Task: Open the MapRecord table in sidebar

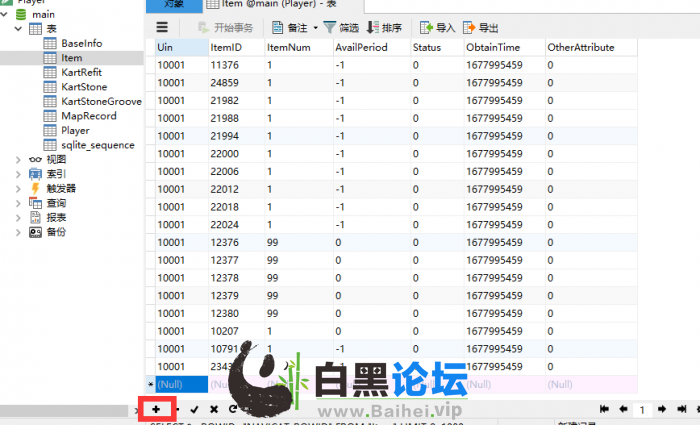Action: point(88,116)
